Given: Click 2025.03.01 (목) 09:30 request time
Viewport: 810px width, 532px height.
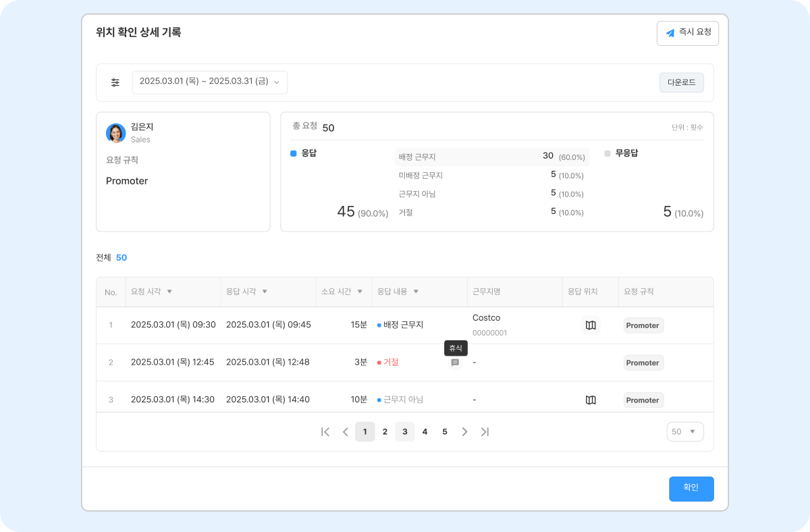Looking at the screenshot, I should [173, 325].
